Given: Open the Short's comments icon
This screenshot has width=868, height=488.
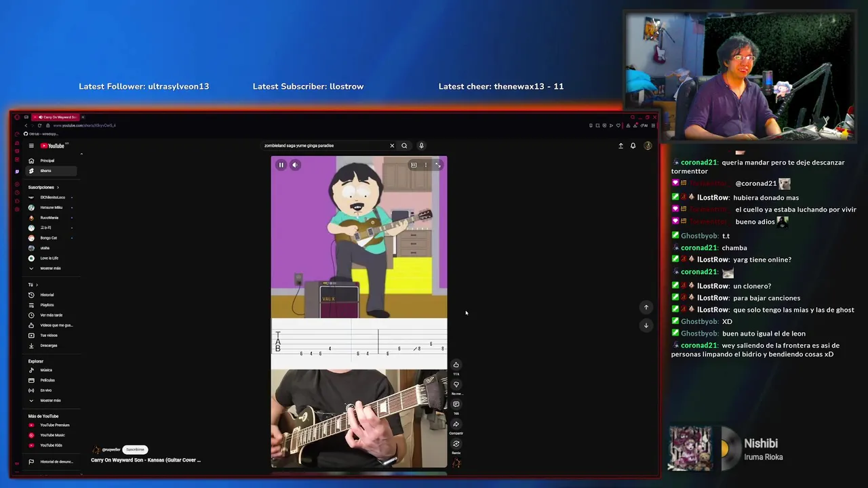Looking at the screenshot, I should coord(456,404).
